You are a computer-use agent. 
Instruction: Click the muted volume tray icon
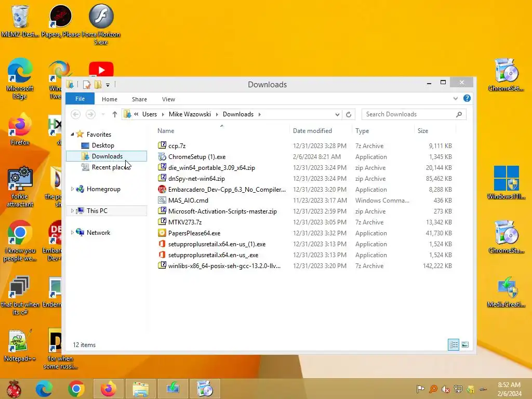445,389
